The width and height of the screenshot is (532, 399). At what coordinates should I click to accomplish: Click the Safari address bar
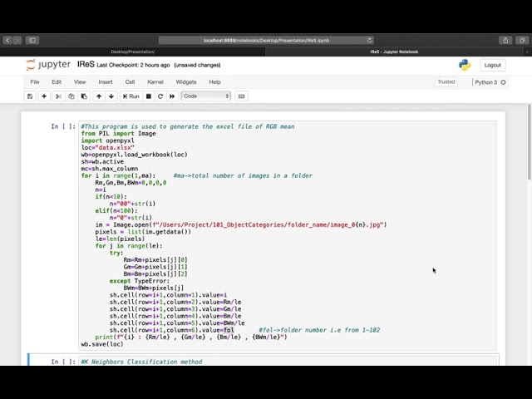pos(266,41)
